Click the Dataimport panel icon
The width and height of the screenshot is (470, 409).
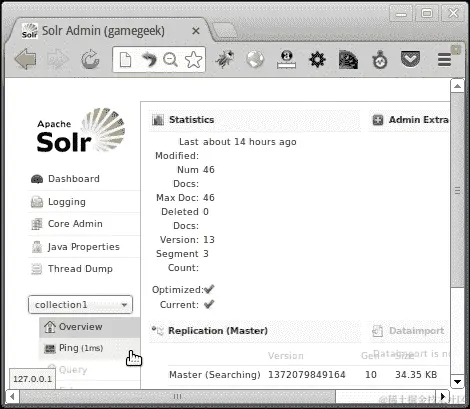click(378, 331)
